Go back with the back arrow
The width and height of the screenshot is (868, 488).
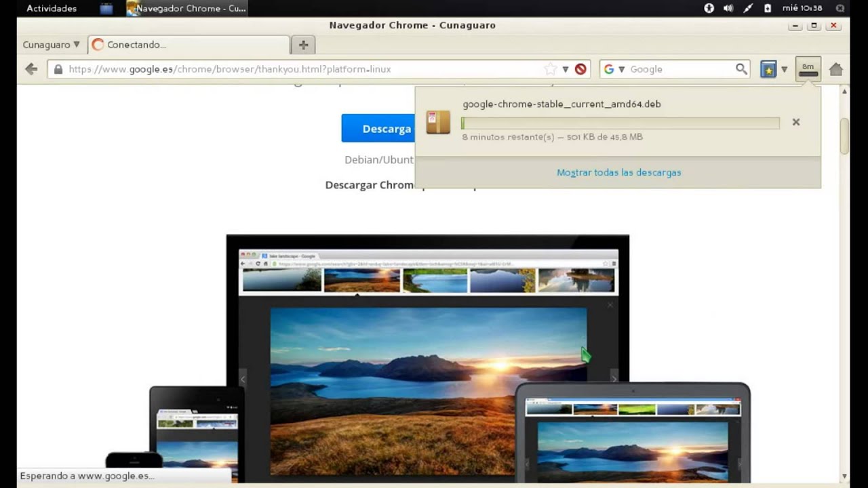(31, 69)
